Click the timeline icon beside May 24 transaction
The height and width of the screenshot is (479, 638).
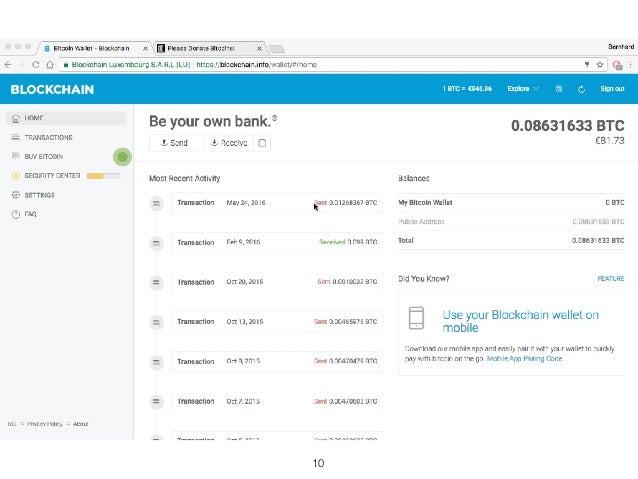click(x=156, y=203)
